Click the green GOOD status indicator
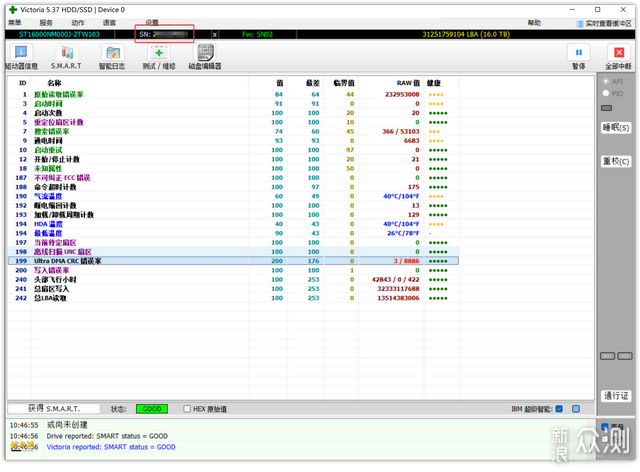This screenshot has width=640, height=472. tap(152, 409)
